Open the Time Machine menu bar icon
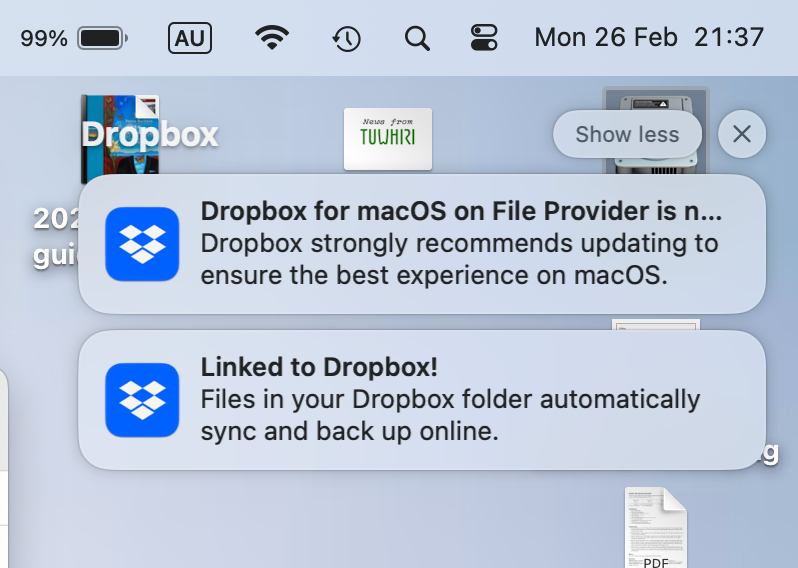798x568 pixels. pyautogui.click(x=347, y=39)
